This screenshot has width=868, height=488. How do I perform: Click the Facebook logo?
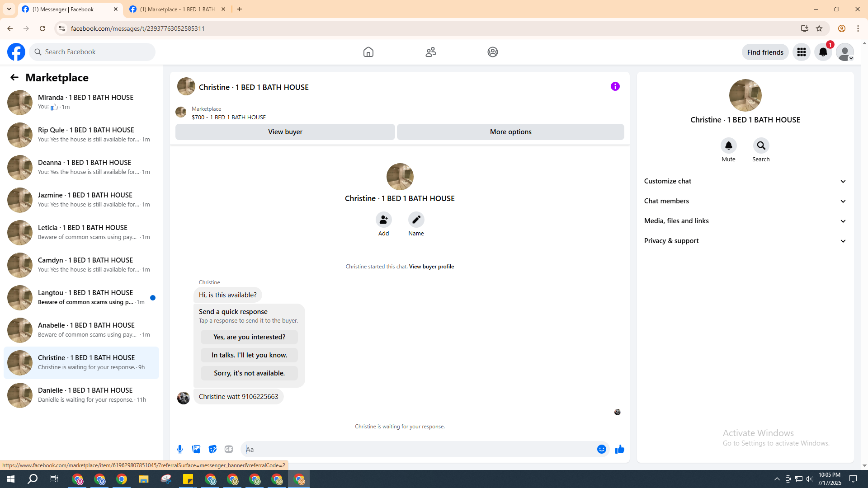pyautogui.click(x=16, y=52)
